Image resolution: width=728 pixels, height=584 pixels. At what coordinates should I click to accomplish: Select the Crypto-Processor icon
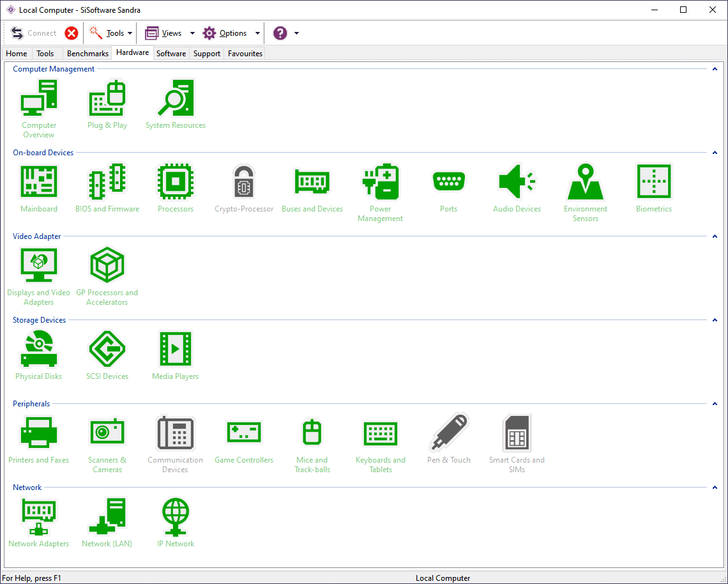coord(244,187)
